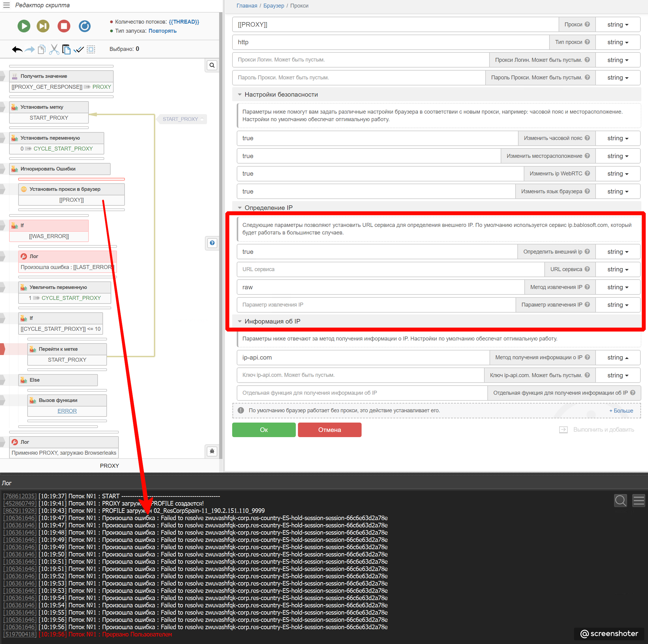Open string dropdown for Тип прокси
The image size is (648, 644).
(x=617, y=42)
